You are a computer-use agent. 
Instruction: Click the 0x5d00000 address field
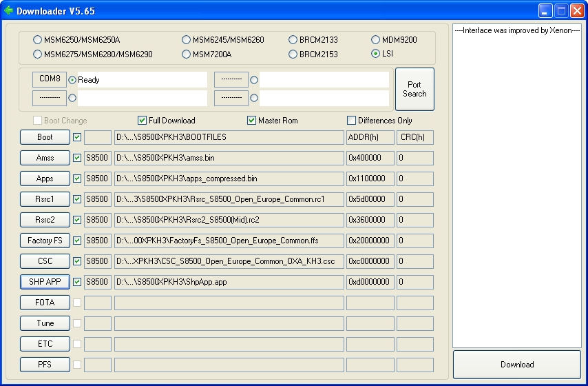point(370,199)
